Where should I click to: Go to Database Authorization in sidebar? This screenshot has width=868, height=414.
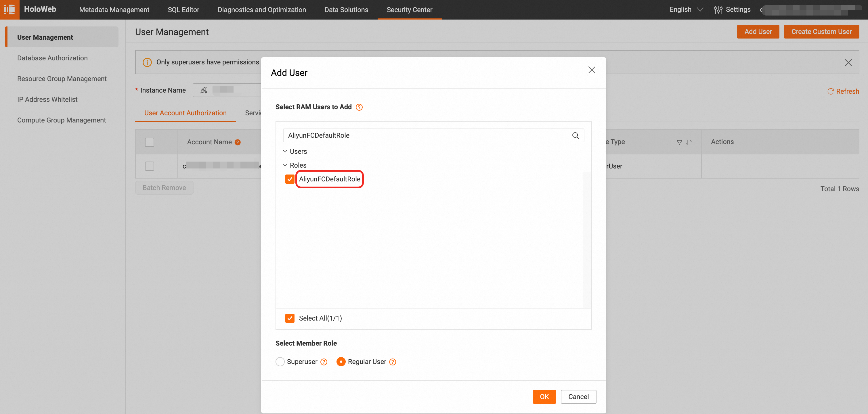click(52, 58)
